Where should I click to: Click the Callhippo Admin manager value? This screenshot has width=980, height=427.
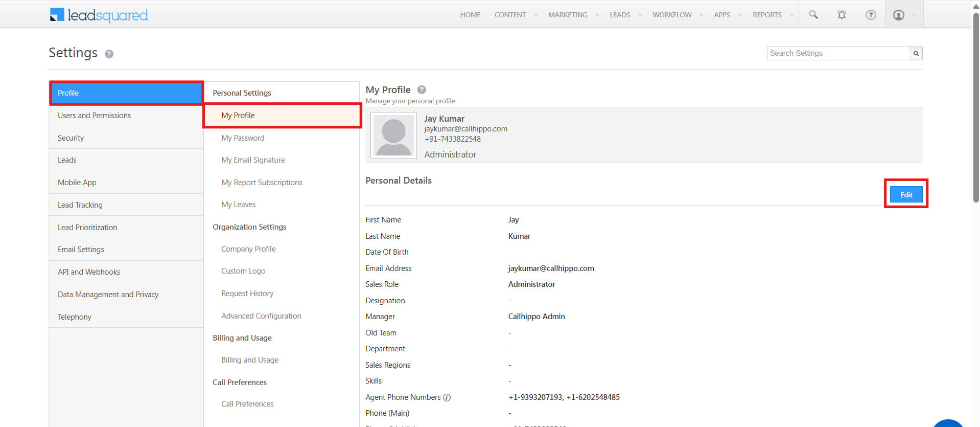tap(536, 317)
